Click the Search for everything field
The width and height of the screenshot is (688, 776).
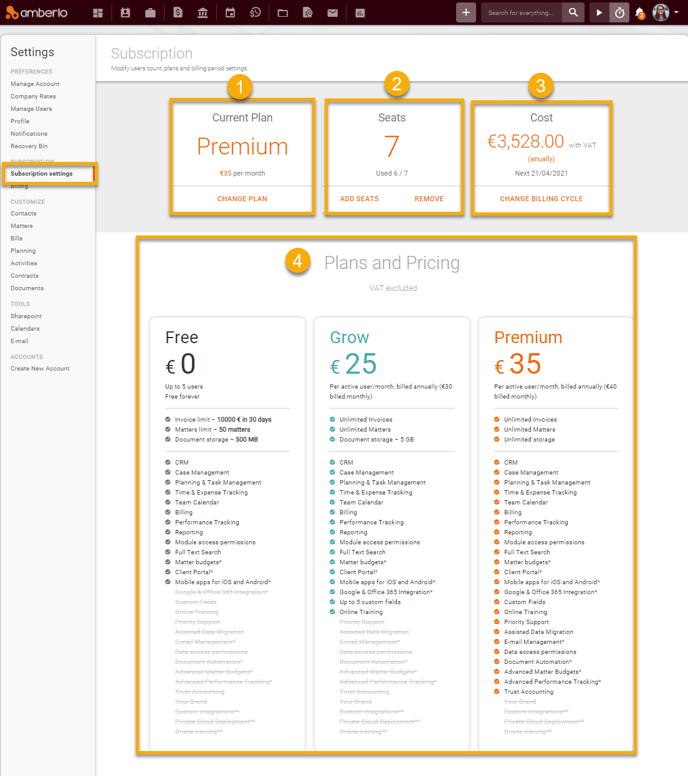pos(522,13)
